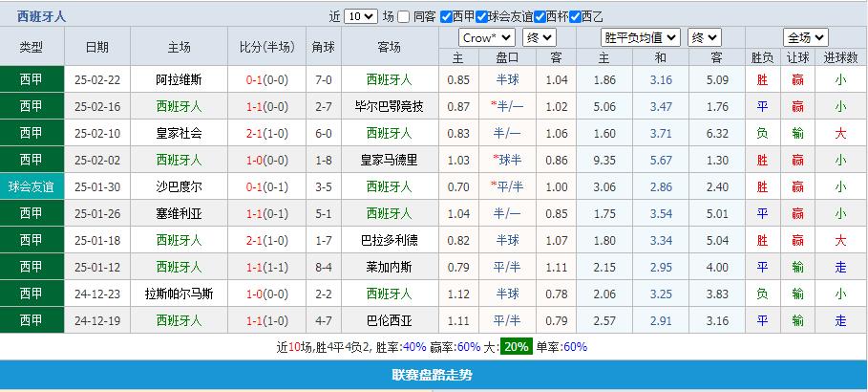Click the corner count 7-0
868x392 pixels.
click(324, 80)
